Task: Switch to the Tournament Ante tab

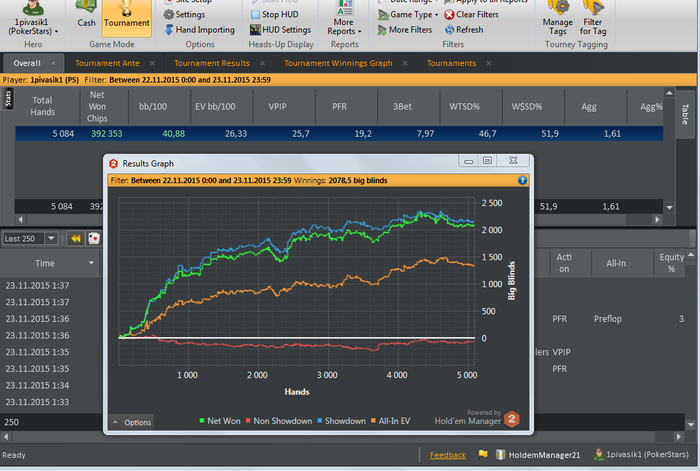Action: (107, 63)
